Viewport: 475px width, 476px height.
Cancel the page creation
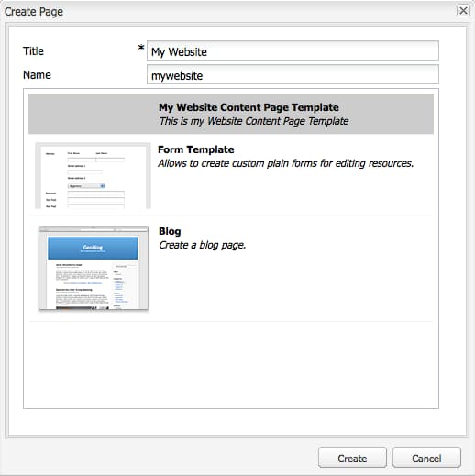[426, 458]
